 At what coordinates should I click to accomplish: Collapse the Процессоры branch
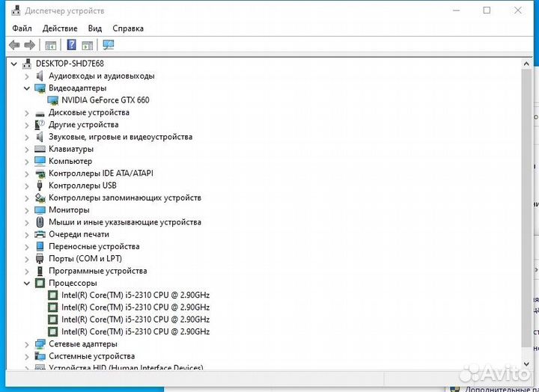[x=27, y=284]
